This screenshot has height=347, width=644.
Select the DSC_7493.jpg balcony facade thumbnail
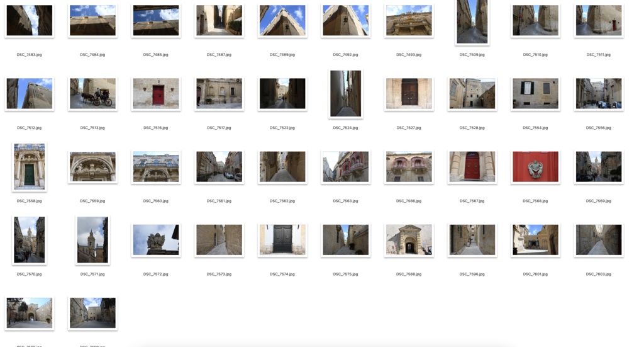tap(409, 20)
